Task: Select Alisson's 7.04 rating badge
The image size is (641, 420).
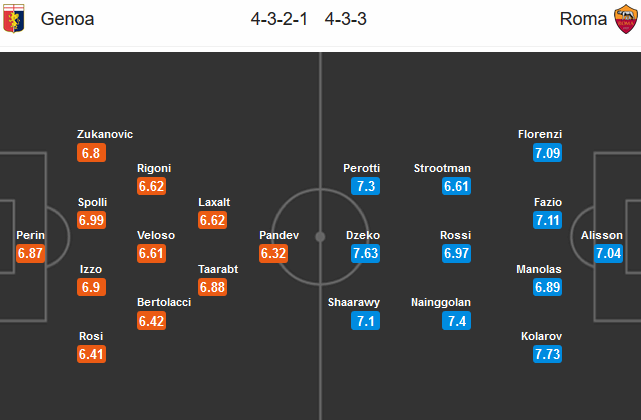Action: (608, 254)
